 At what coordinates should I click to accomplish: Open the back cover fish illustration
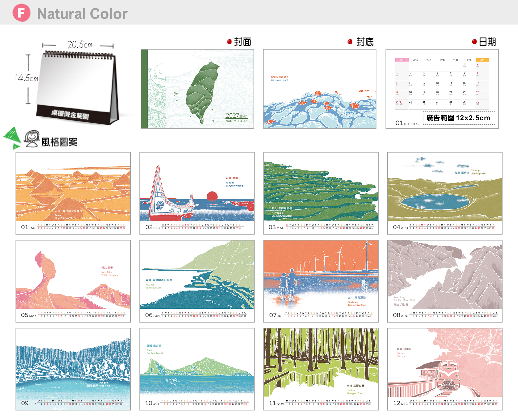[320, 89]
